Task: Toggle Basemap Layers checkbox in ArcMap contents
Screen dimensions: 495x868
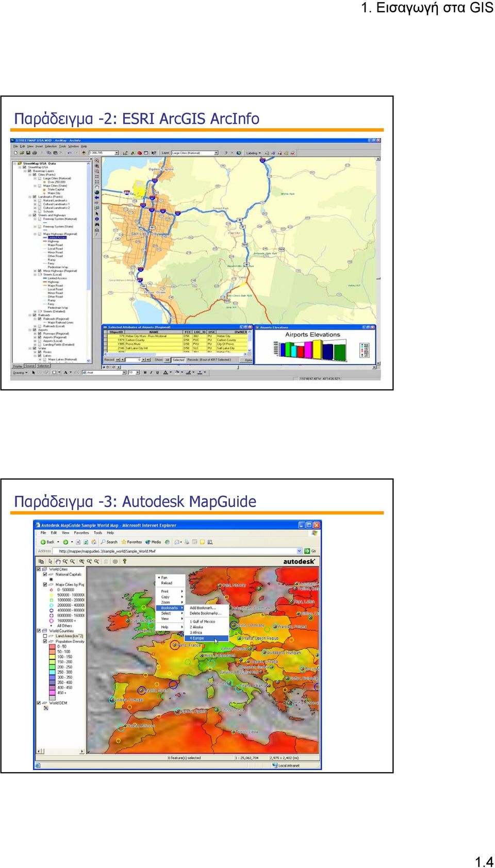Action: 29,171
